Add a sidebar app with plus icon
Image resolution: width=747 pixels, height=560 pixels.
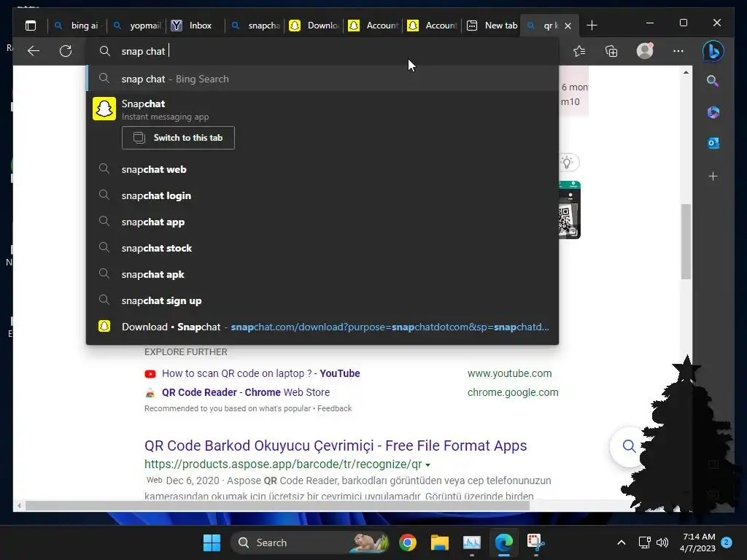point(713,176)
